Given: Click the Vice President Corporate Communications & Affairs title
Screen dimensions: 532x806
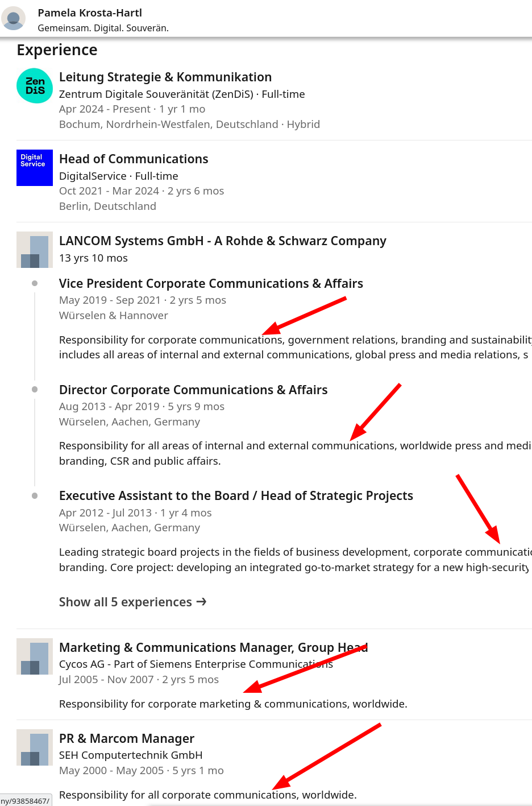Looking at the screenshot, I should coord(211,283).
